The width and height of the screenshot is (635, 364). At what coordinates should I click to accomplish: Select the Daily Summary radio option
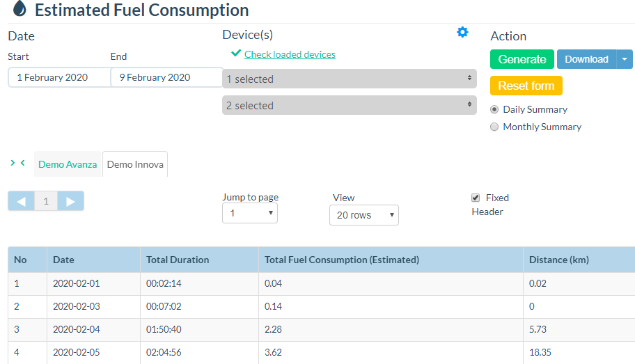[495, 109]
